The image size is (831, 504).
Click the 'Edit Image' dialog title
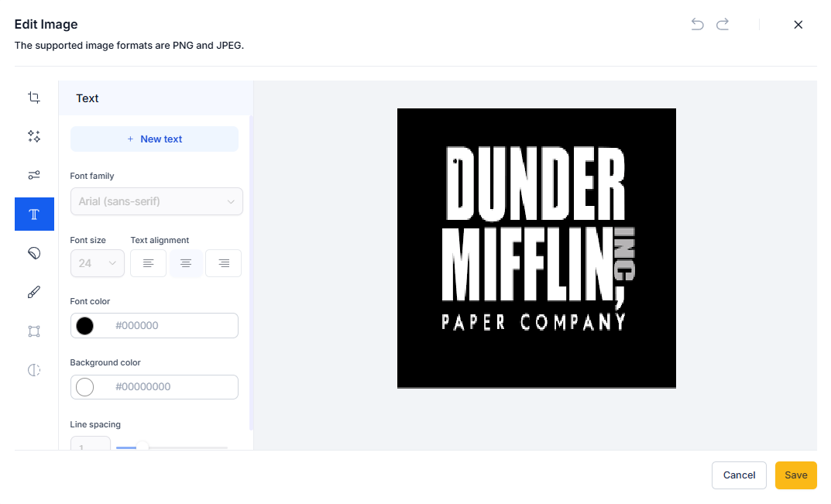[x=46, y=24]
